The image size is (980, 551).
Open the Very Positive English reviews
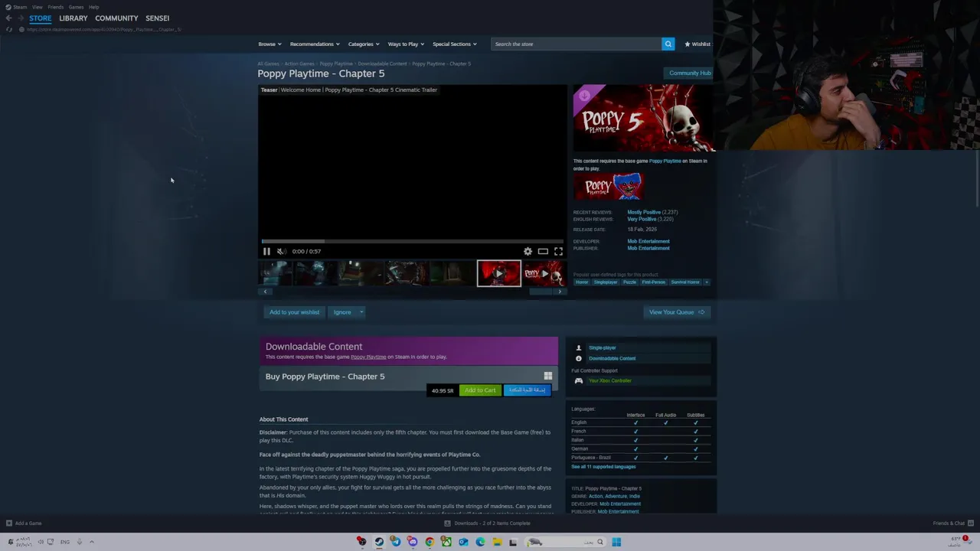642,219
